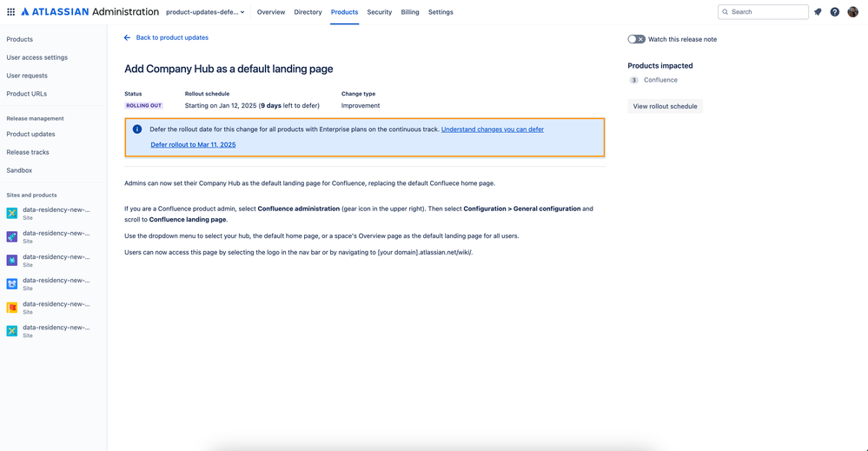Click the Confluence product label
This screenshot has width=868, height=451.
click(660, 80)
